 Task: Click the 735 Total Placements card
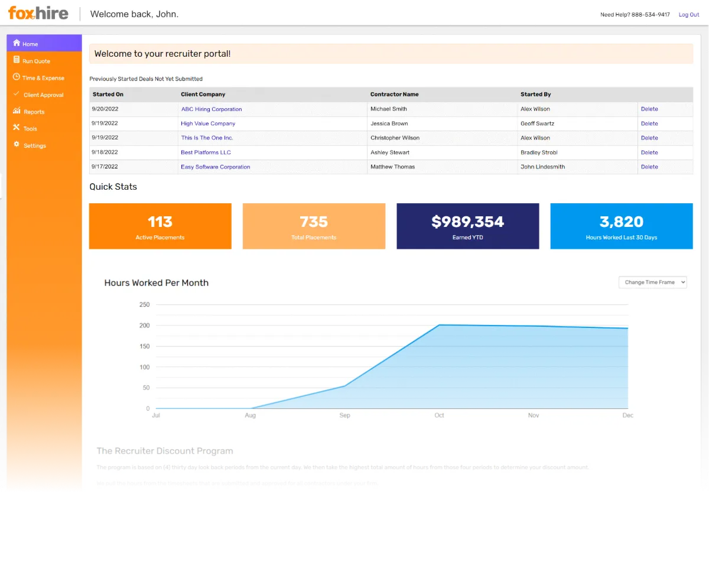coord(314,226)
